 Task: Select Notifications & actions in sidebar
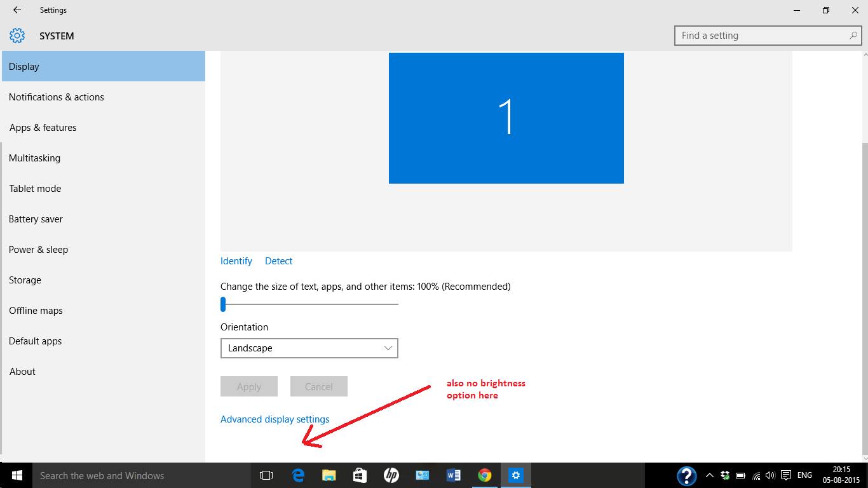57,97
